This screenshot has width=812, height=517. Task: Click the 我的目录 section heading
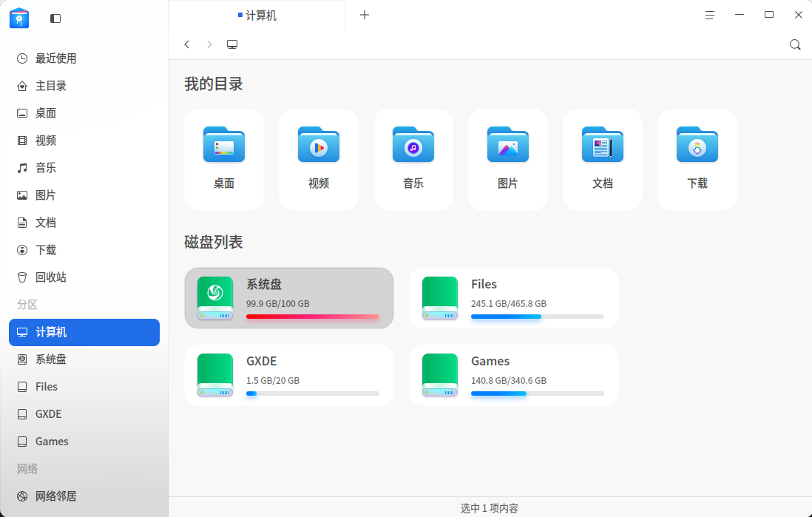(x=214, y=84)
